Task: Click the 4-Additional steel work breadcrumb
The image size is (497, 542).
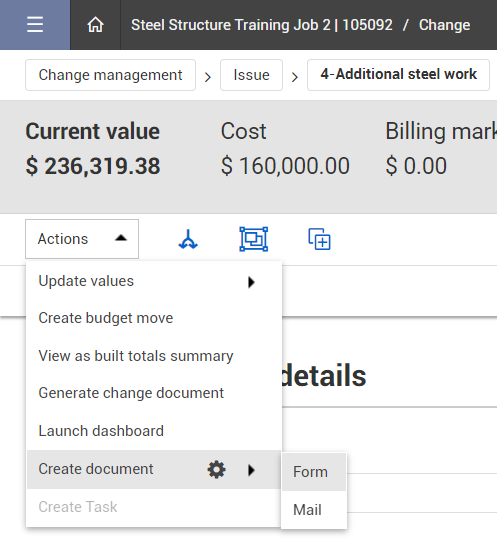Action: [398, 75]
